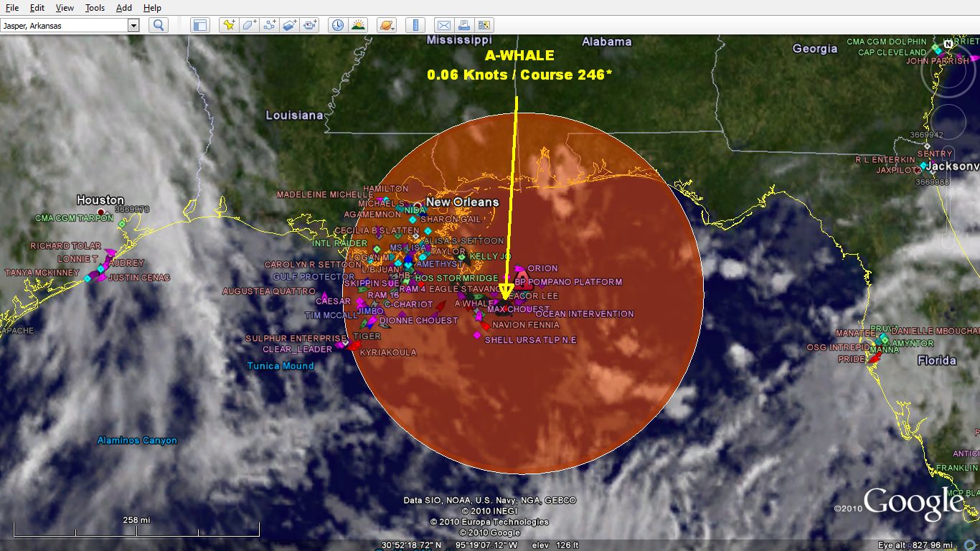980x551 pixels.
Task: Select the Add Polygon tool
Action: [x=249, y=25]
